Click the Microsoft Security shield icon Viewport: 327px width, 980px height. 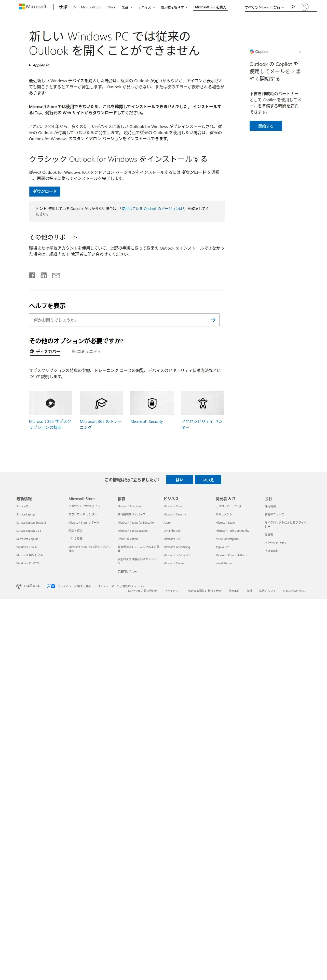[152, 403]
